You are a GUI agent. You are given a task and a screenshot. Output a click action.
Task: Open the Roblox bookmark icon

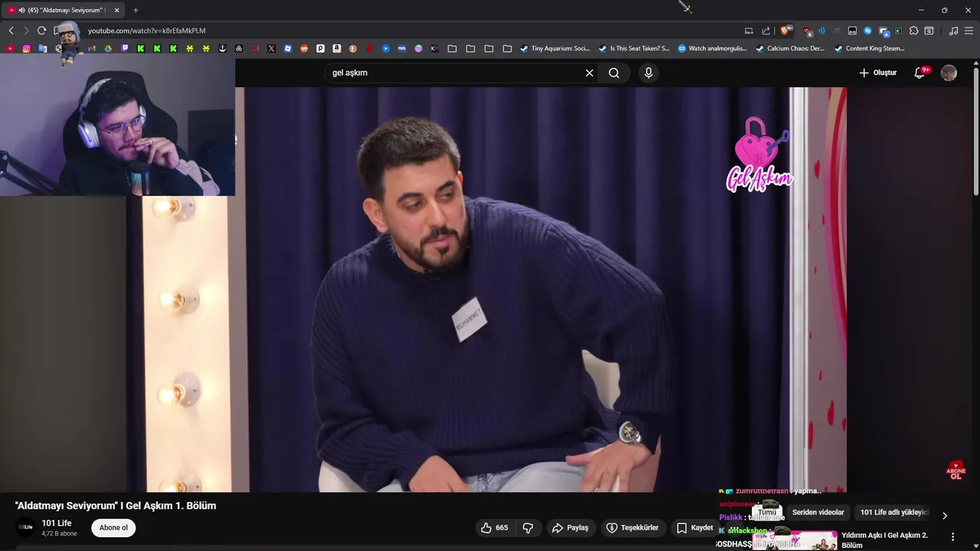(288, 48)
